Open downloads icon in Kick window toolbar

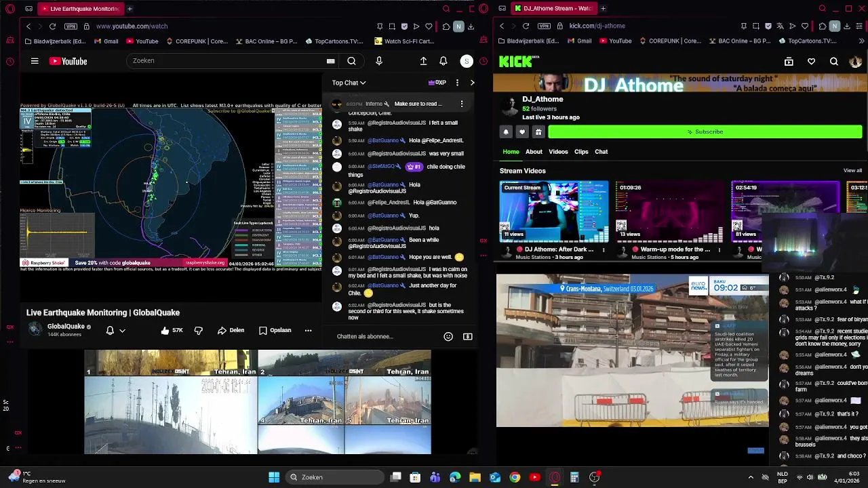click(847, 26)
